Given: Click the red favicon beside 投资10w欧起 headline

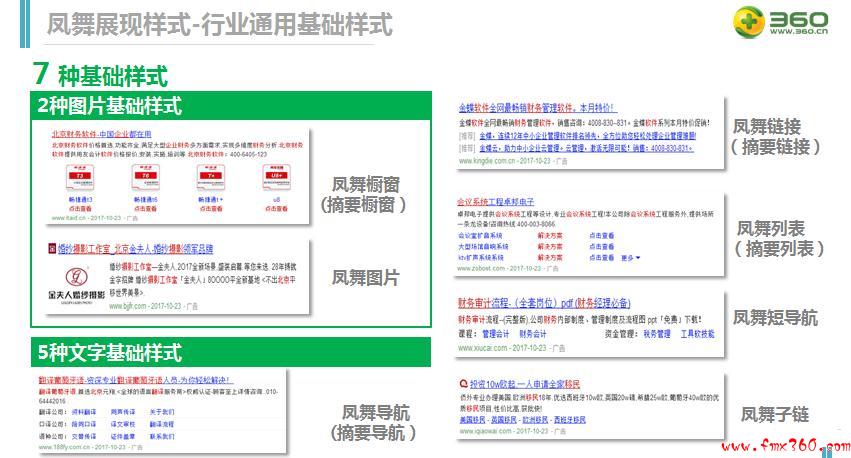Looking at the screenshot, I should [463, 384].
